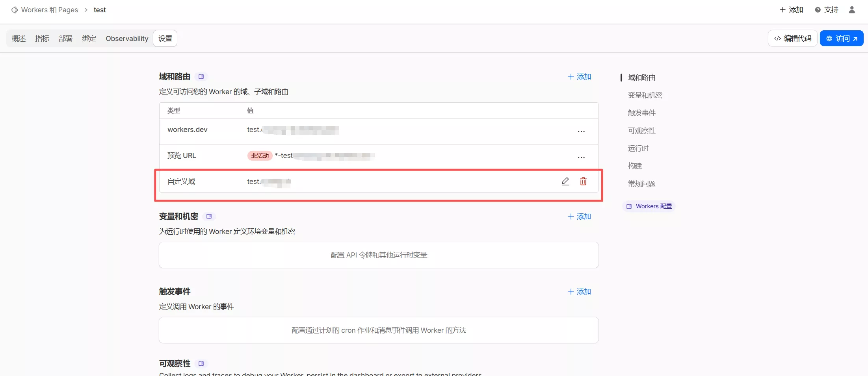Open more options for workers.dev row
Image resolution: width=868 pixels, height=376 pixels.
[x=581, y=131]
